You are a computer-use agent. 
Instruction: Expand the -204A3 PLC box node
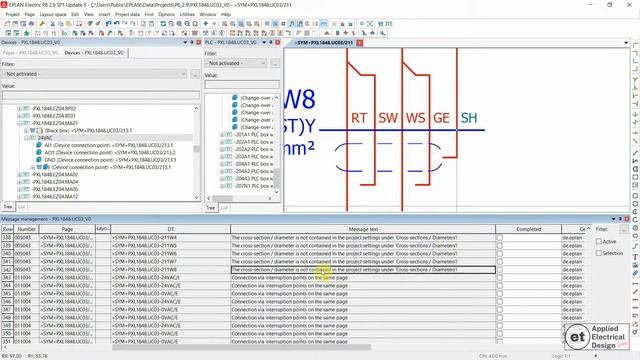[222, 179]
